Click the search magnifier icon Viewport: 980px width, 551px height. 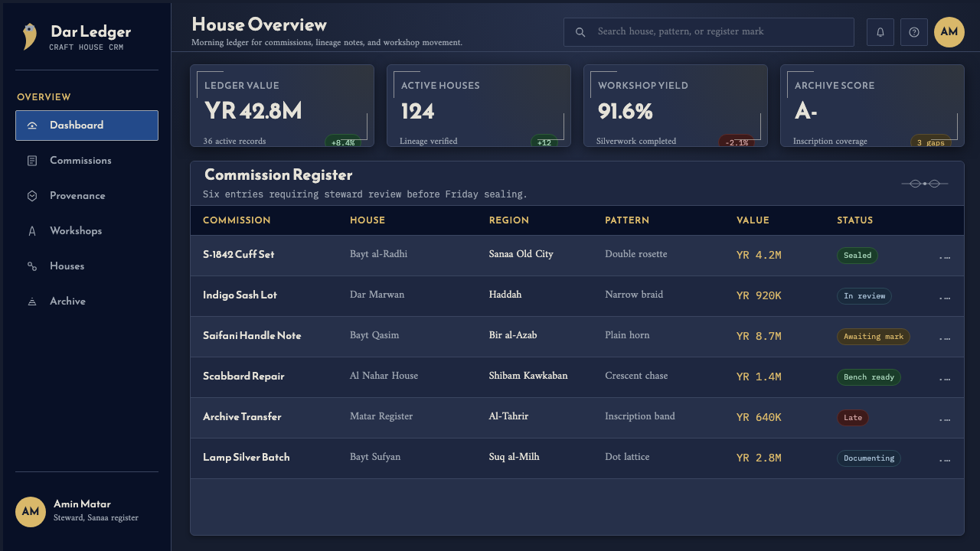(x=580, y=32)
